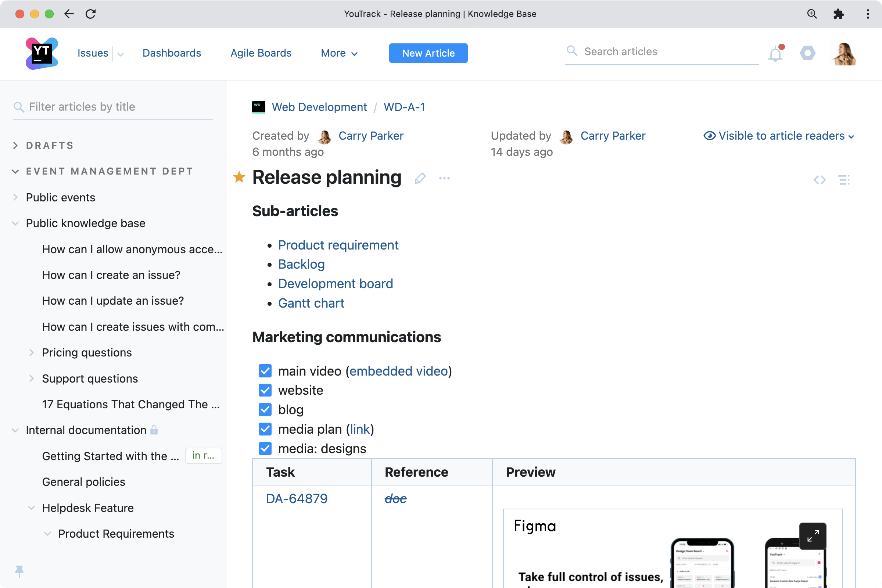
Task: Show the table of contents icon
Action: pos(844,180)
